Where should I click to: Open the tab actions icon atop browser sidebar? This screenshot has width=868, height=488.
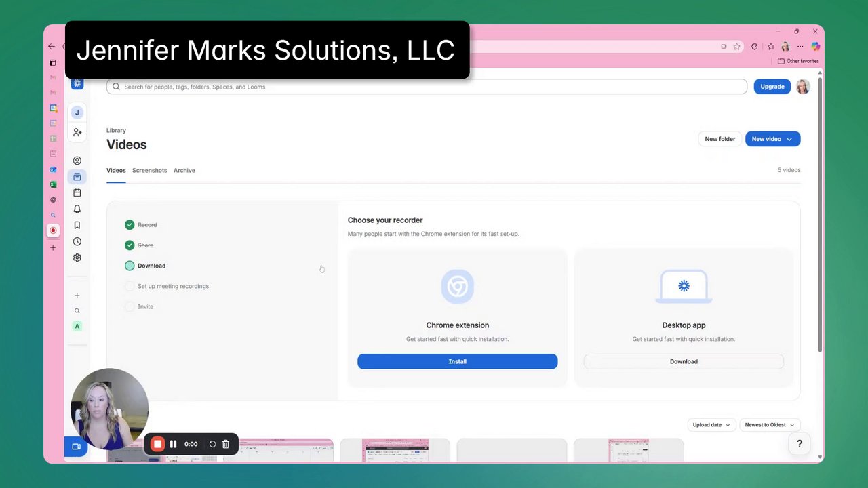coord(53,62)
